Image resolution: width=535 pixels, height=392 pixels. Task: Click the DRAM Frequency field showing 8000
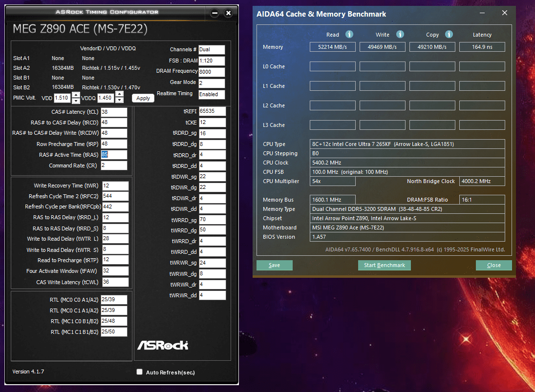point(212,72)
